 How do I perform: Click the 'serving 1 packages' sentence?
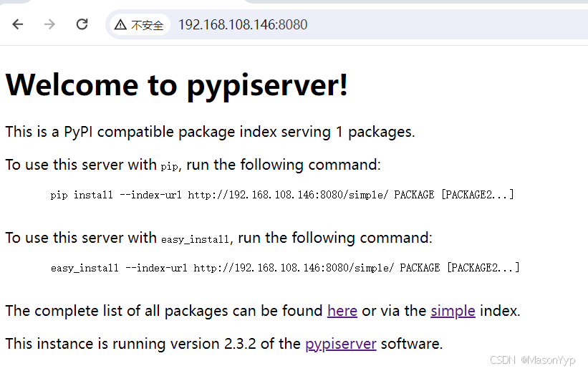[x=210, y=132]
